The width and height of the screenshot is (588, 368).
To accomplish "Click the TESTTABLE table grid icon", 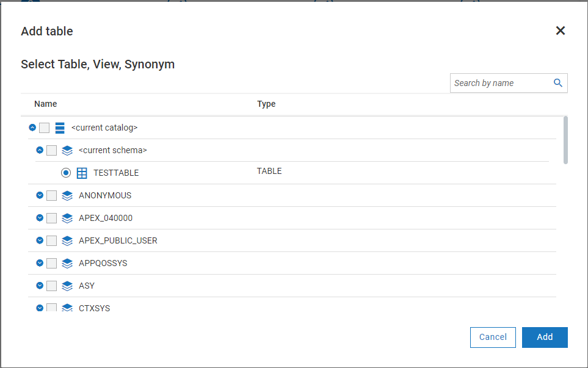I will 82,173.
